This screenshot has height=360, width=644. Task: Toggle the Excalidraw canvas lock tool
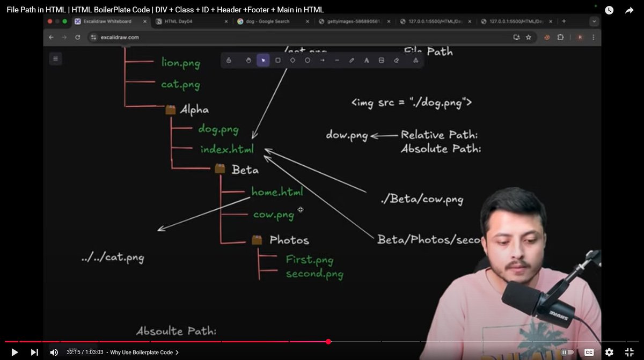[229, 61]
